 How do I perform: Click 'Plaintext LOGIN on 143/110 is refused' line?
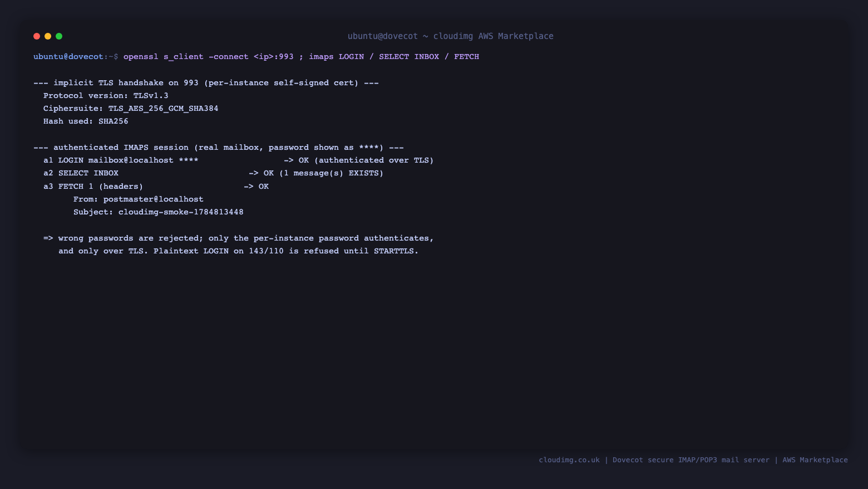[x=238, y=251]
